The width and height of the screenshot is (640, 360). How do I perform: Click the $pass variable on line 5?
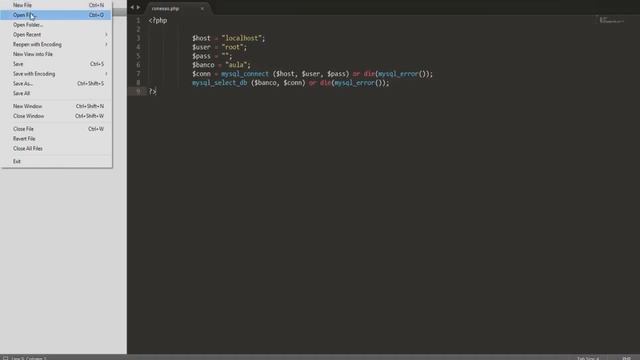pyautogui.click(x=201, y=56)
